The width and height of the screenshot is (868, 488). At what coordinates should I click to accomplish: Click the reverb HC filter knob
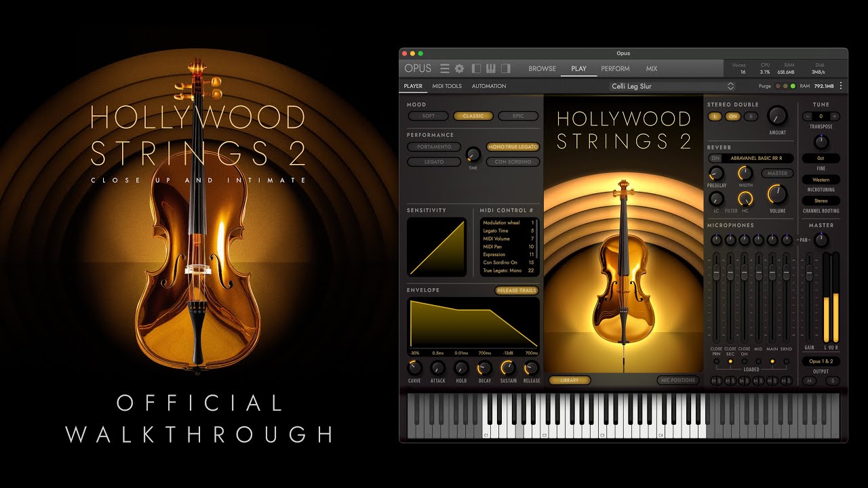point(745,199)
